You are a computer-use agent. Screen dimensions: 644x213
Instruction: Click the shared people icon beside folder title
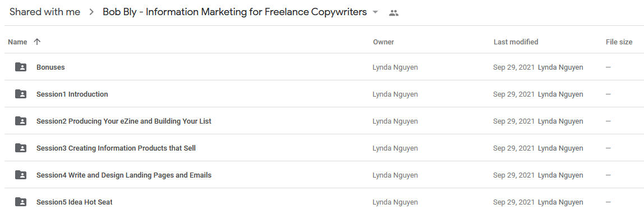point(393,13)
